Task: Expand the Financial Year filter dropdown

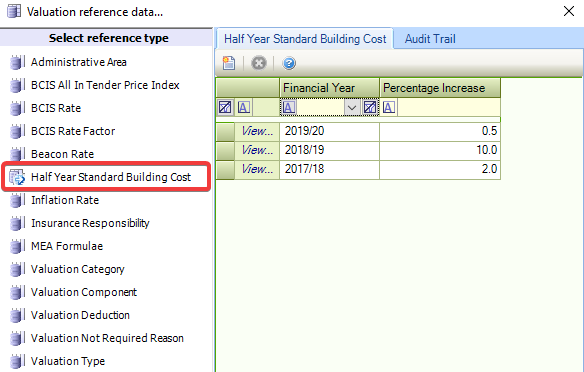Action: pyautogui.click(x=352, y=107)
